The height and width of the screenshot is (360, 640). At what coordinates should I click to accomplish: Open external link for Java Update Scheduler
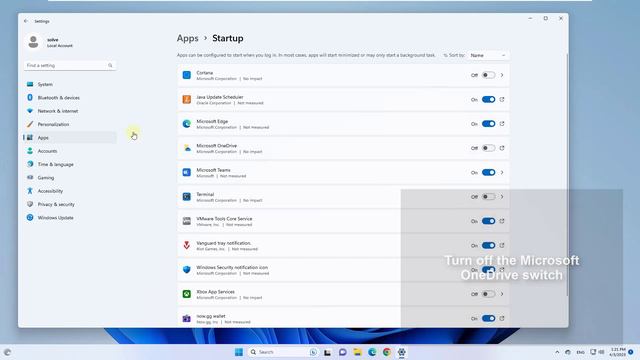(502, 100)
